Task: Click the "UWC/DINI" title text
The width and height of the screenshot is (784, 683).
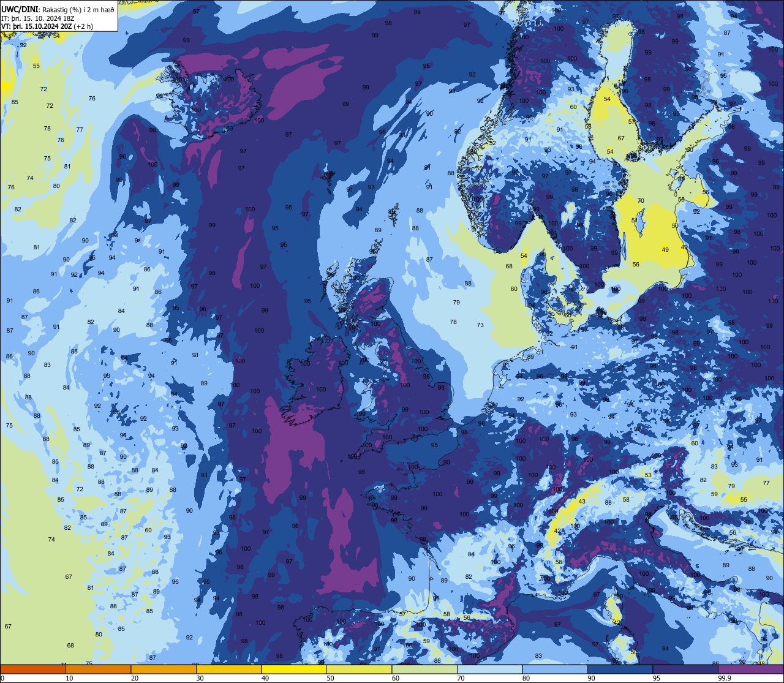Action: tap(19, 9)
